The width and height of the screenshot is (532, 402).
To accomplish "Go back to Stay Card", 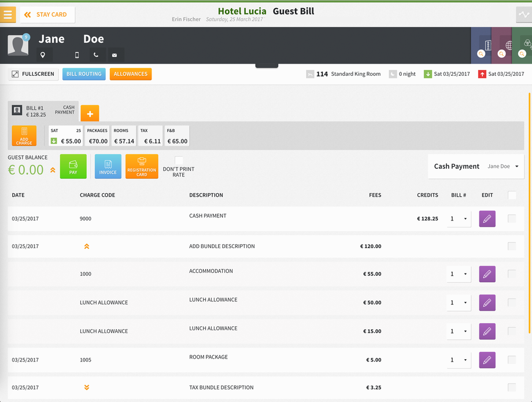I will 47,14.
